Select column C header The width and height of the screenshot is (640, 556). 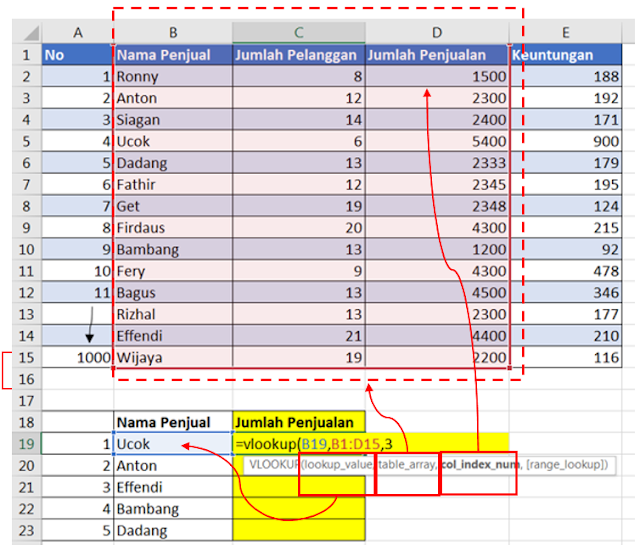click(x=299, y=33)
